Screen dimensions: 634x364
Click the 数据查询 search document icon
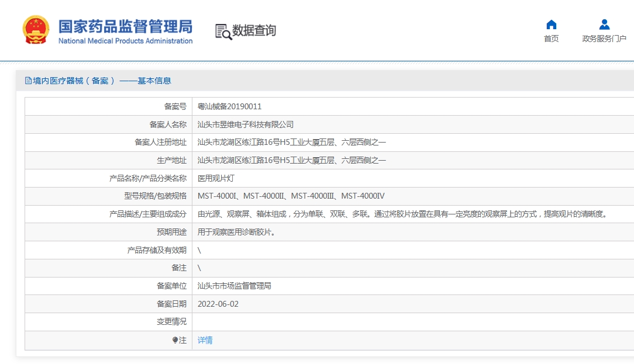[223, 32]
